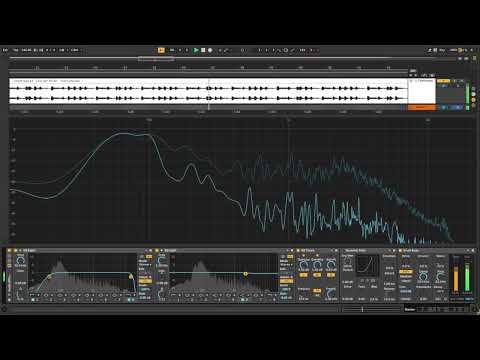Toggle yellow top button in first EQ side panel
Viewport: 480px width, 360px height.
[149, 257]
